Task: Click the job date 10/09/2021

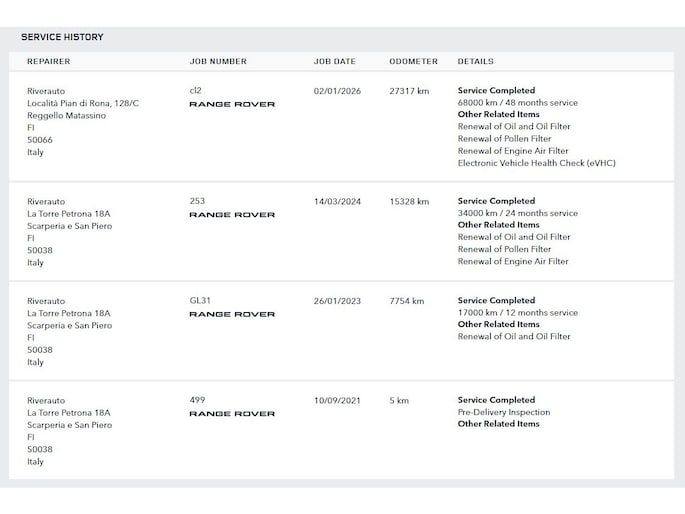Action: 337,400
